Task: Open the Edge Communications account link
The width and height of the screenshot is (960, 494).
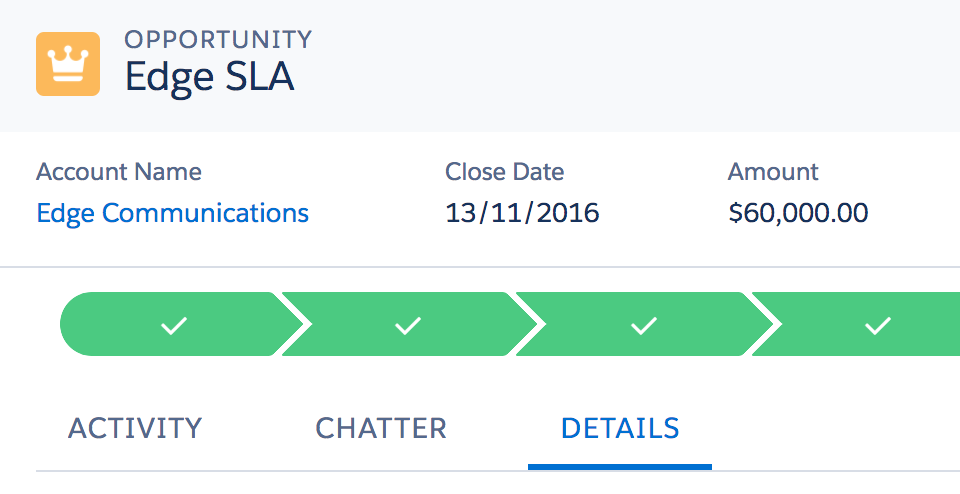Action: click(173, 213)
